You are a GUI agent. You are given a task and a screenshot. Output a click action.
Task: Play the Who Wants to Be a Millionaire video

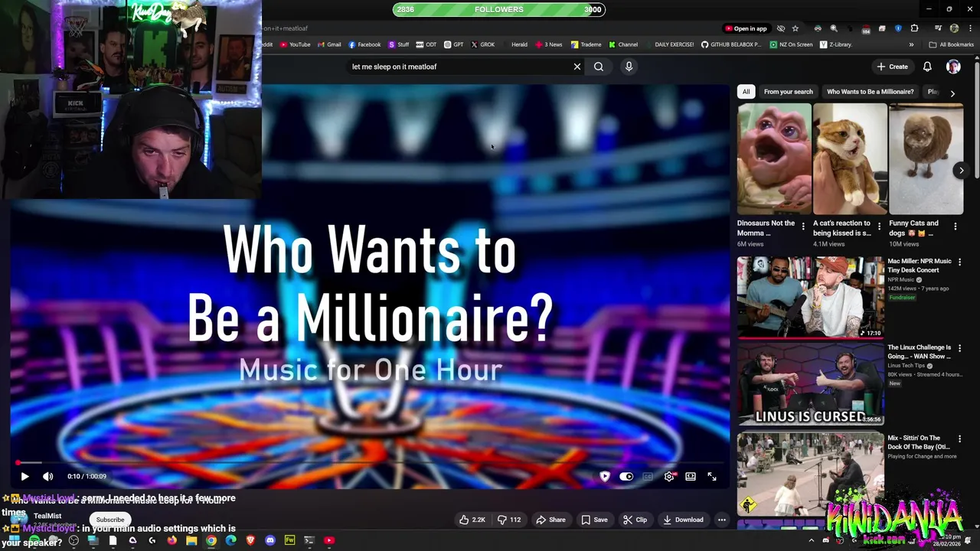click(x=24, y=476)
